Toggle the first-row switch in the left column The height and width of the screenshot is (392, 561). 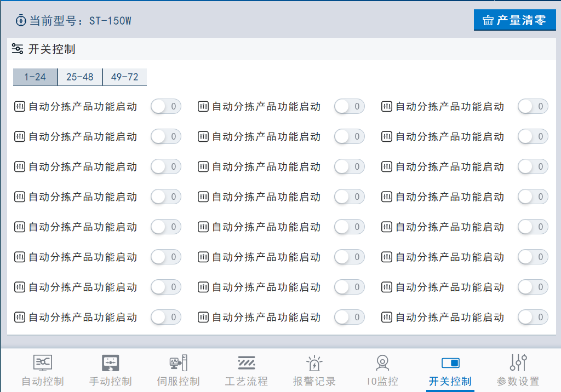pyautogui.click(x=165, y=107)
